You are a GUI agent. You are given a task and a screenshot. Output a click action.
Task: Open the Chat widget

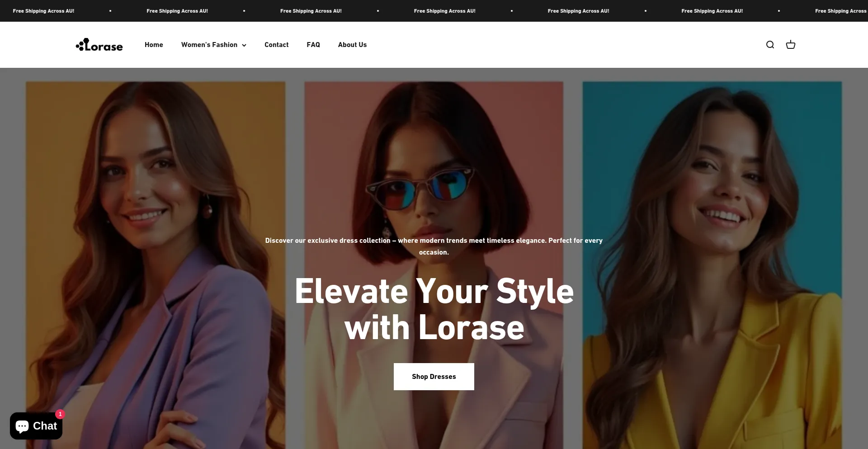point(36,426)
